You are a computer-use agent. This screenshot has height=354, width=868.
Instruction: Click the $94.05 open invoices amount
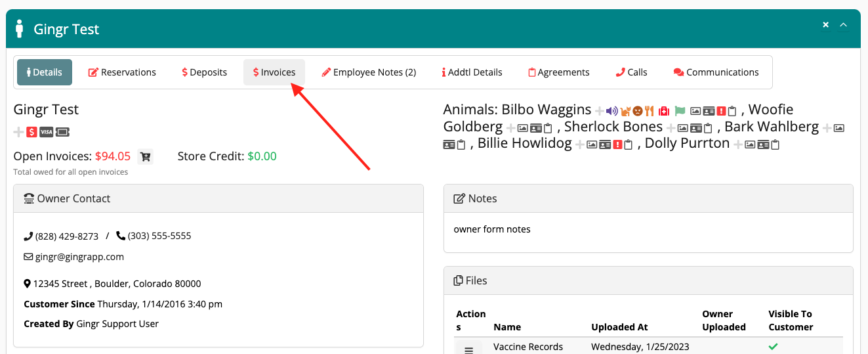(x=113, y=156)
